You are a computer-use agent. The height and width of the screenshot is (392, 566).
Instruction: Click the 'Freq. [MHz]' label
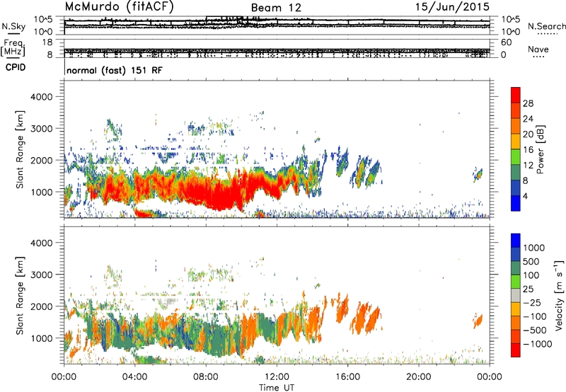tap(13, 47)
